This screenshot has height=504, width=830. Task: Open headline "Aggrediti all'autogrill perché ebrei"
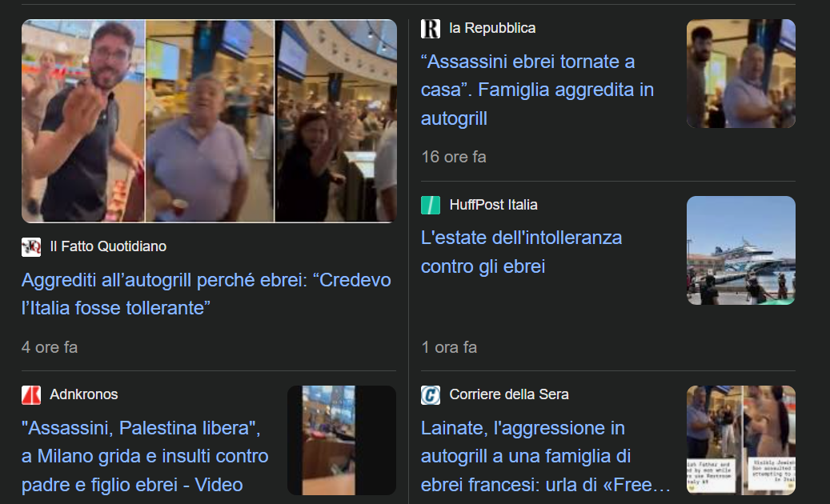click(x=206, y=294)
